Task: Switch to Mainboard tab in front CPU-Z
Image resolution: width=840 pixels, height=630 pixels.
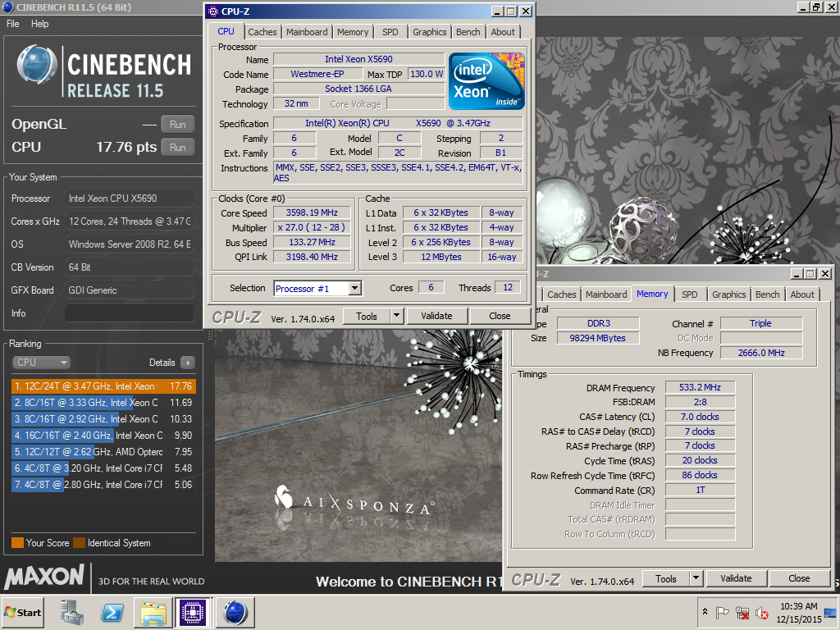Action: [307, 32]
